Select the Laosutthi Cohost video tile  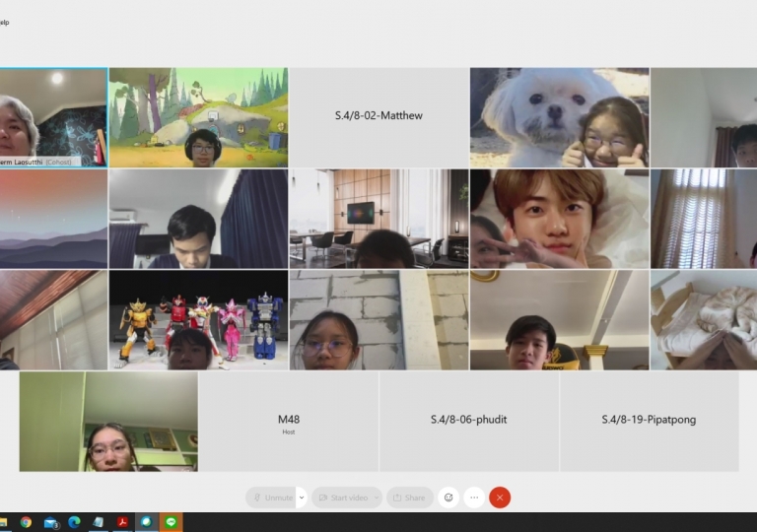(53, 117)
